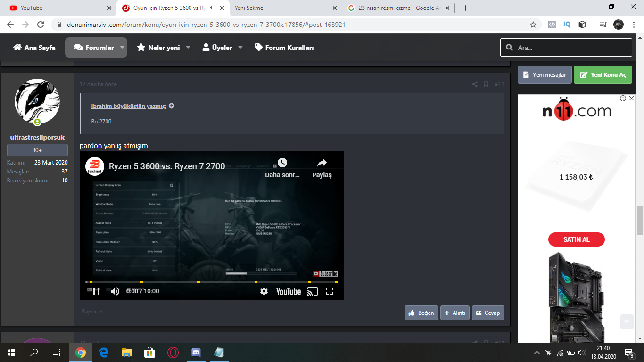
Task: Open video settings gear
Action: 264,291
